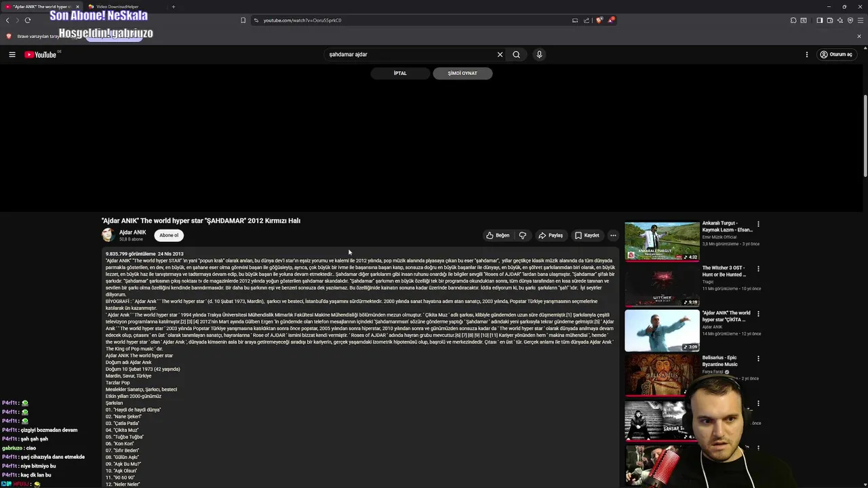Subscribe with the Abone ol button
Screen dimensions: 868x488
pyautogui.click(x=169, y=235)
